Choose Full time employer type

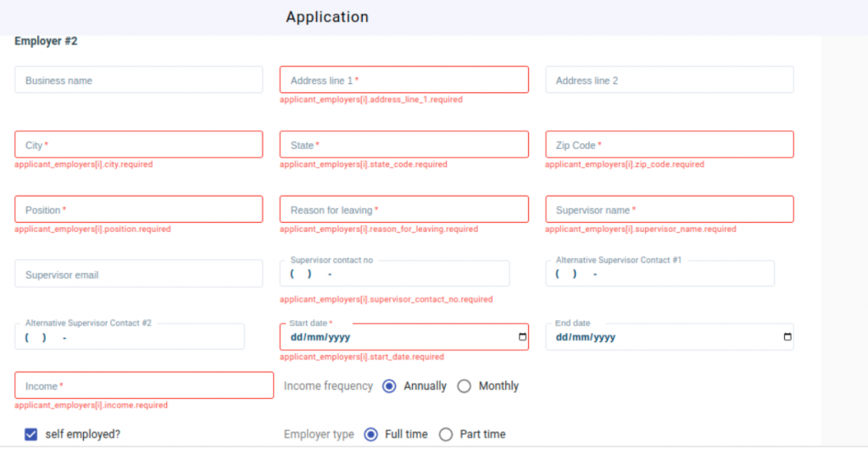pos(370,435)
